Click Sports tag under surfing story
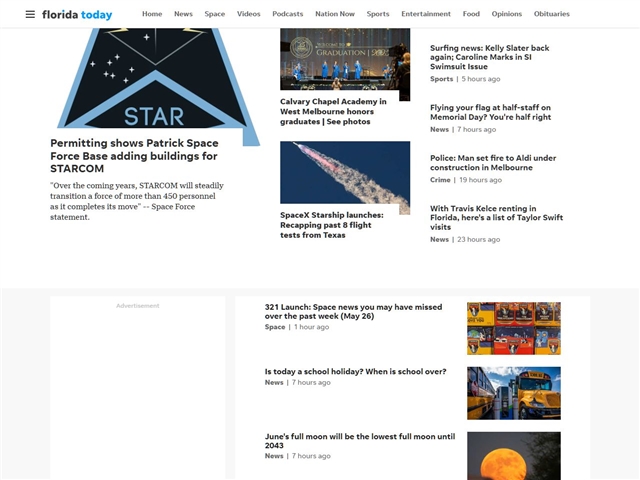Image resolution: width=640 pixels, height=480 pixels. 441,79
